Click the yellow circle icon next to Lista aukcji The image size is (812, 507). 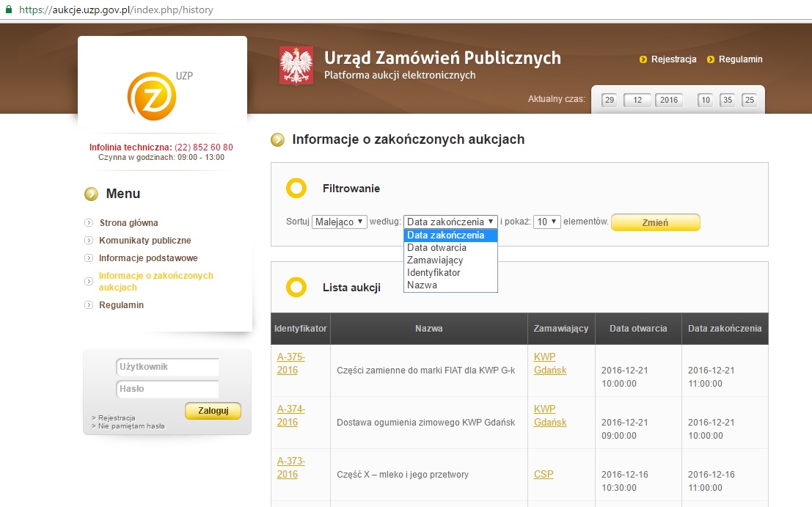tap(296, 288)
